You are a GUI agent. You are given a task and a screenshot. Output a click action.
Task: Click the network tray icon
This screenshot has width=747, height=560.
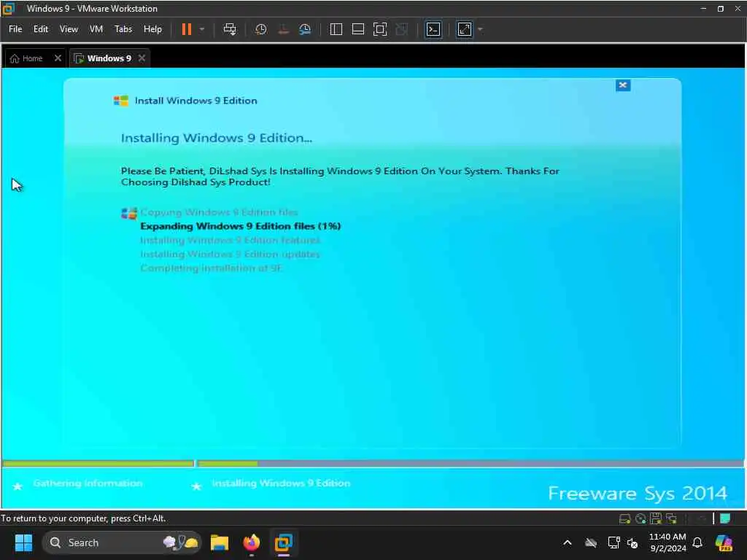(614, 542)
